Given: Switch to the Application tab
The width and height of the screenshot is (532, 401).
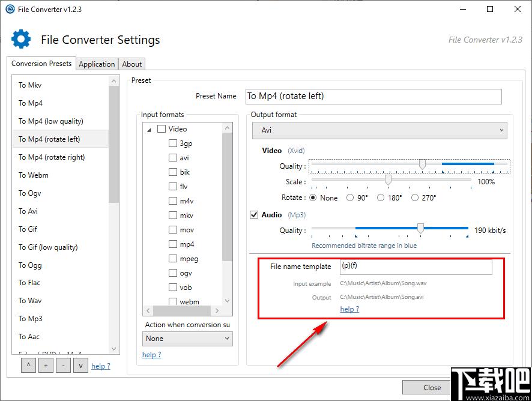Looking at the screenshot, I should [97, 64].
